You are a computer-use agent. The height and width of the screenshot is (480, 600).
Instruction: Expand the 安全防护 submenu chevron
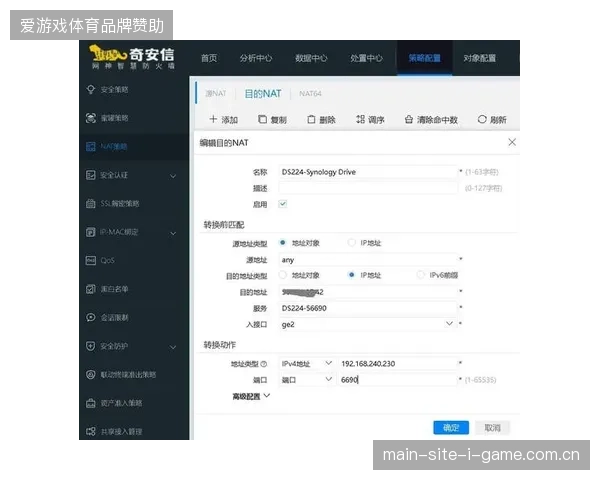pyautogui.click(x=173, y=347)
